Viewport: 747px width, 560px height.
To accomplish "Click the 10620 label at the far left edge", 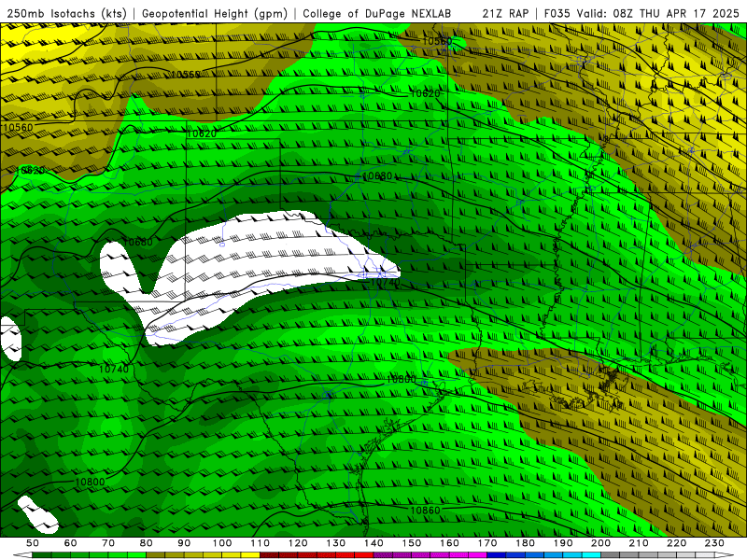I will click(x=31, y=171).
